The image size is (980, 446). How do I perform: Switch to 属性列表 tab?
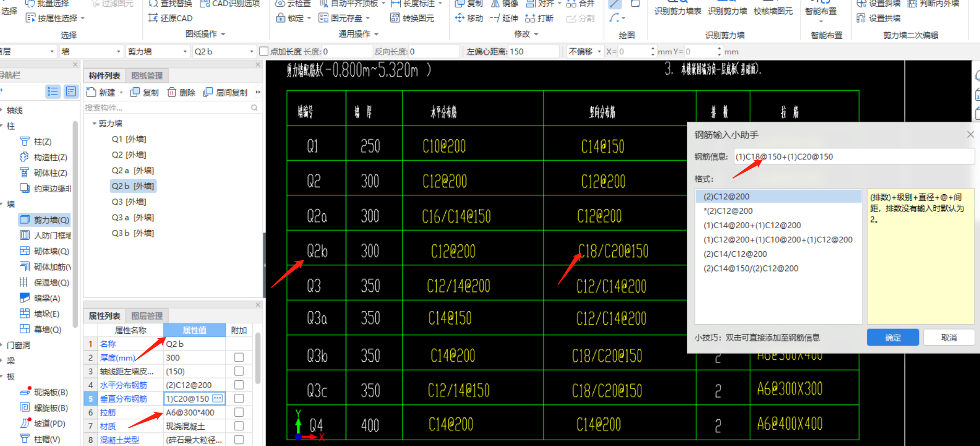pos(104,316)
